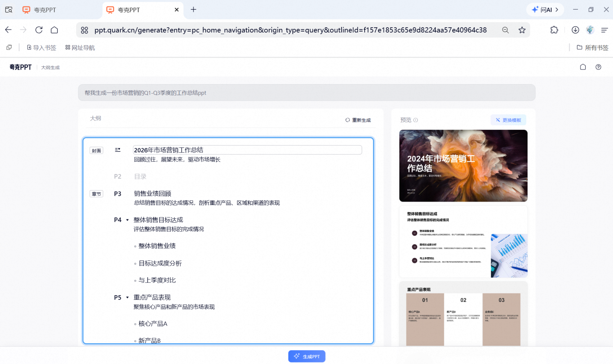This screenshot has width=613, height=364.
Task: Edit the cover title 2026年市场营销工作总结
Action: point(247,150)
